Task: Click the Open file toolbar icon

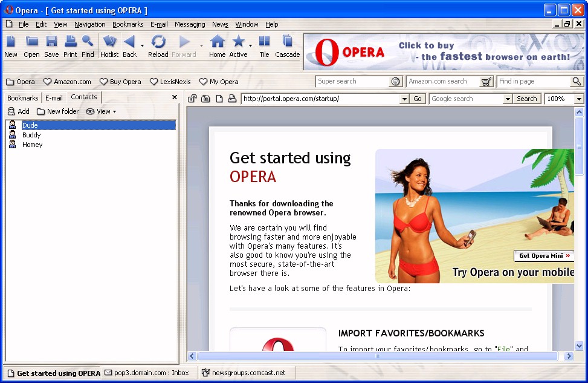Action: point(31,42)
